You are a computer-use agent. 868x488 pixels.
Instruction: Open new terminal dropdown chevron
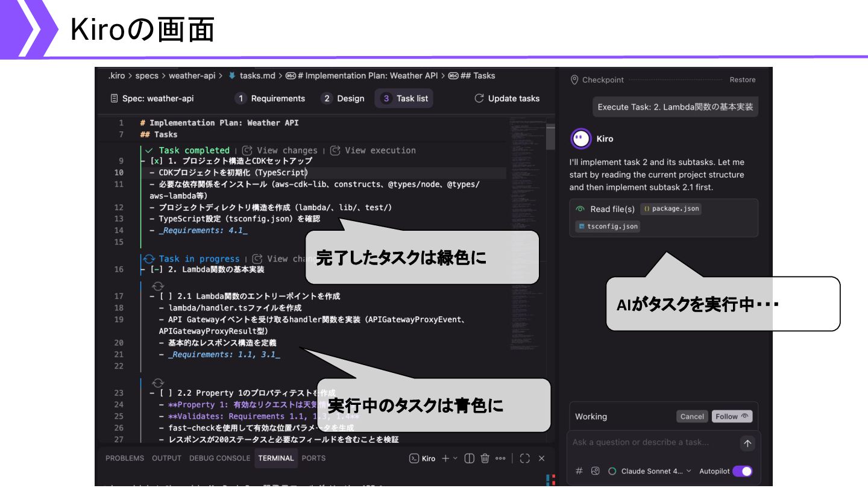click(x=455, y=458)
